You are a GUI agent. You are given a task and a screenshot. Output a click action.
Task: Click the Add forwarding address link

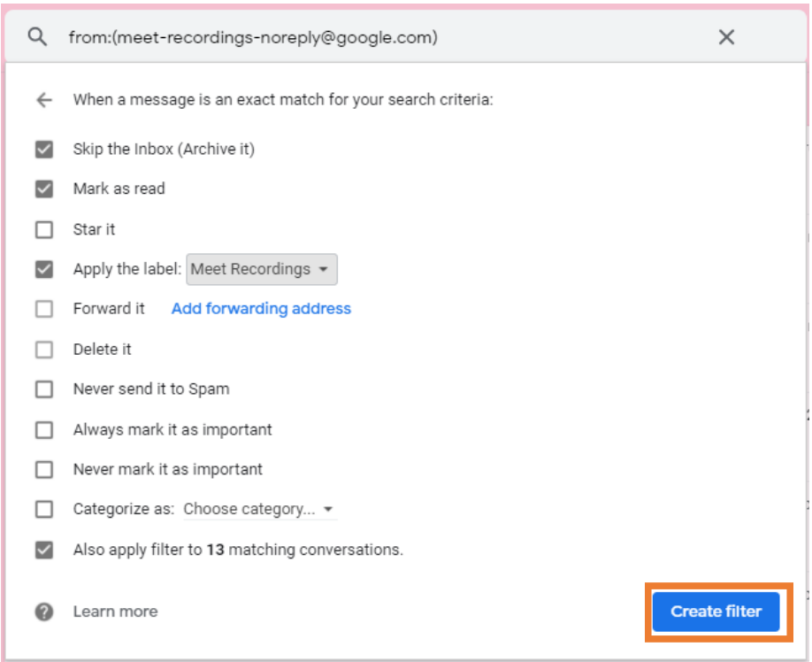pyautogui.click(x=261, y=309)
